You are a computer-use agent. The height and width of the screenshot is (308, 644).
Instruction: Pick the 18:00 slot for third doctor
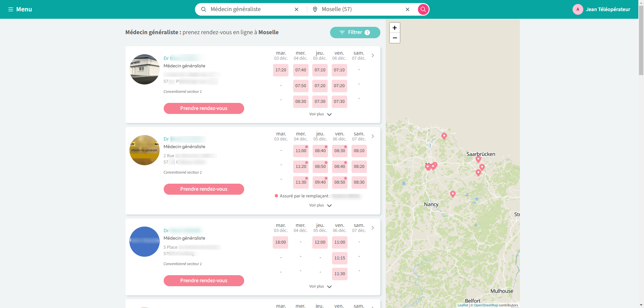coord(280,242)
